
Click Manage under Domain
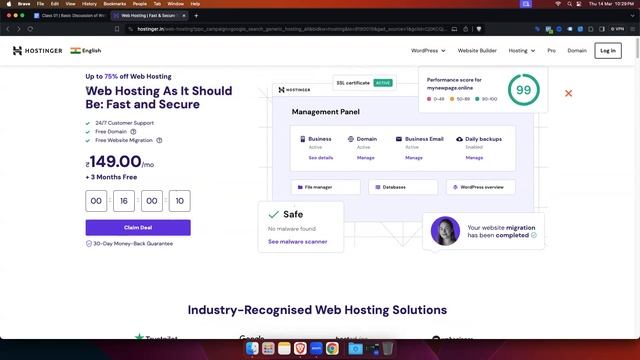[365, 158]
